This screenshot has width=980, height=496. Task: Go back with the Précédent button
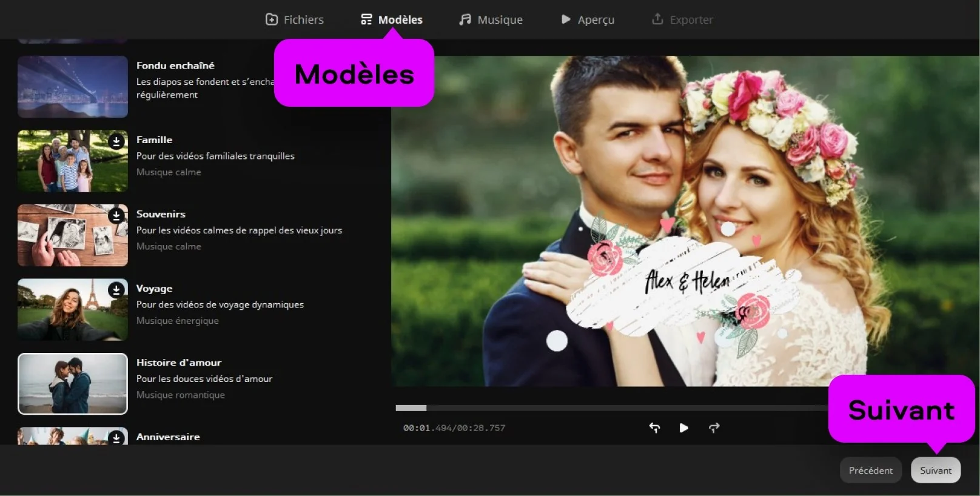coord(871,471)
